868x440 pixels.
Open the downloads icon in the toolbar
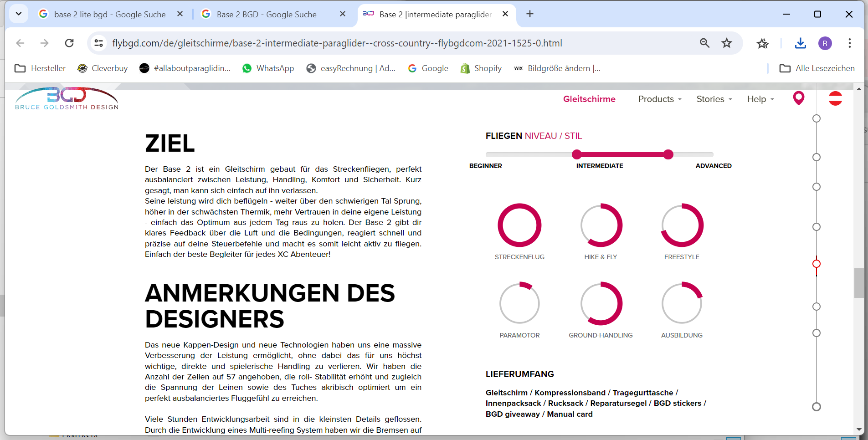click(x=800, y=43)
